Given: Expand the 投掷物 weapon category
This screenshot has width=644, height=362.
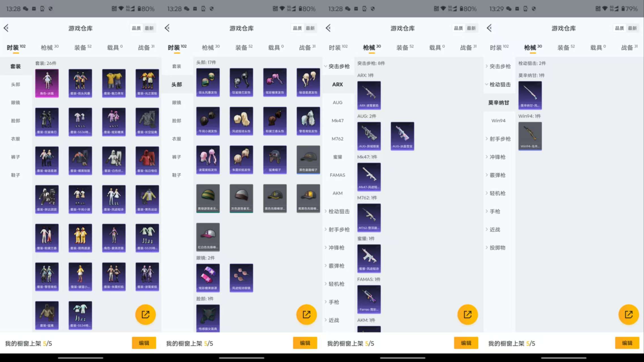Looking at the screenshot, I should pyautogui.click(x=497, y=248).
